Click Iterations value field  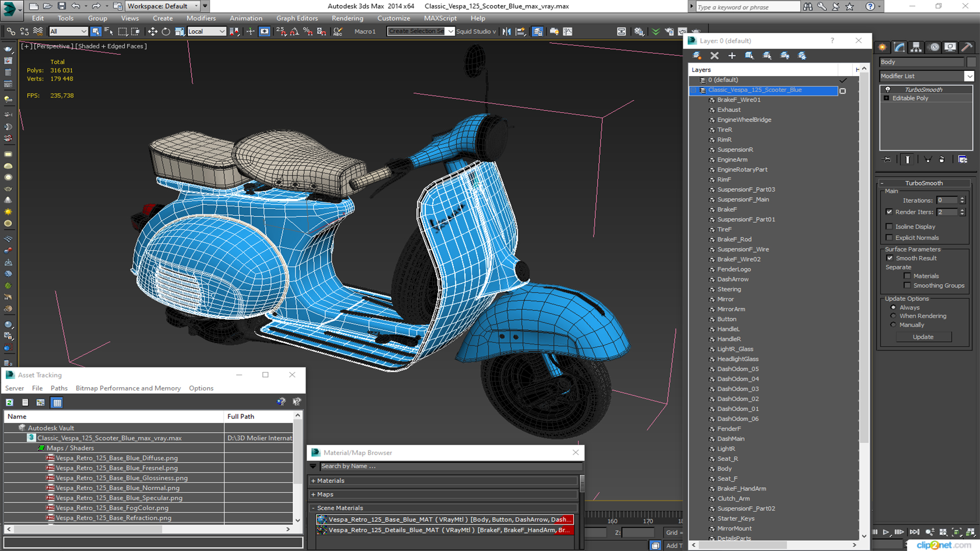click(947, 201)
